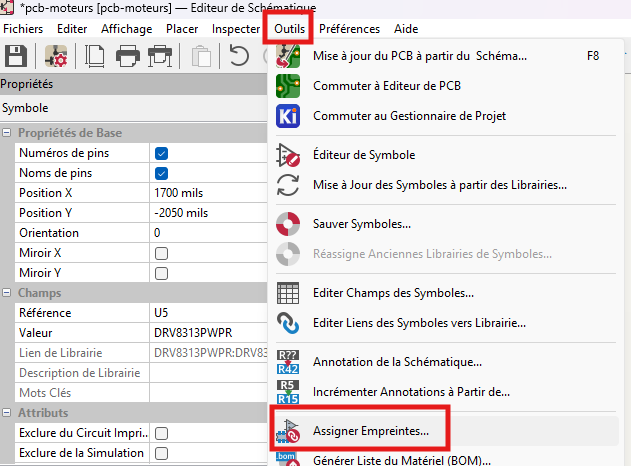This screenshot has height=466, width=631.
Task: Open the Inspecter menu
Action: 236,29
